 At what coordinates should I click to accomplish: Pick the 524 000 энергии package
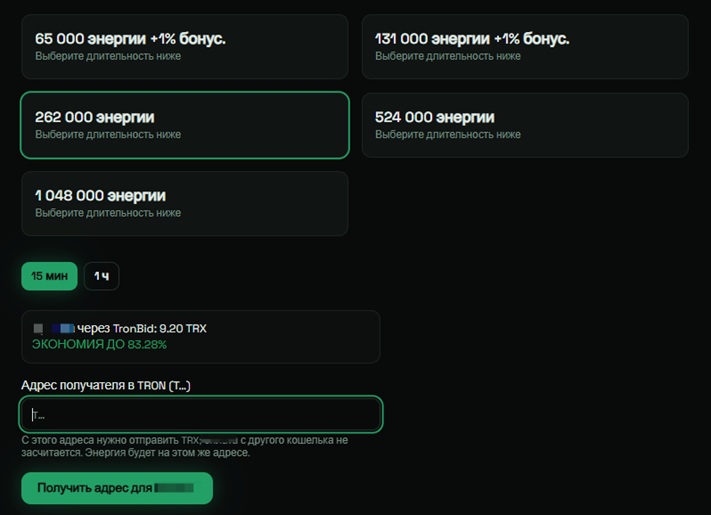(525, 125)
